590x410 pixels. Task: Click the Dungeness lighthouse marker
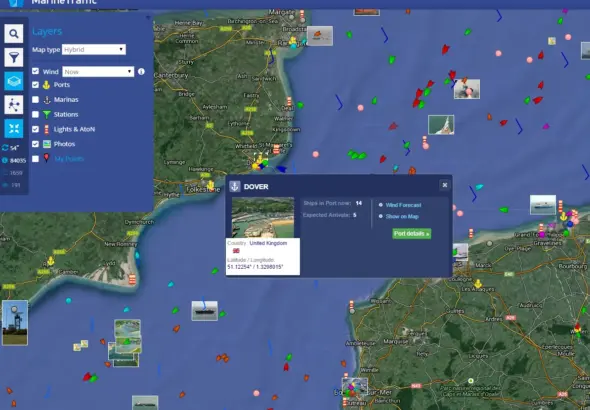pyautogui.click(x=132, y=280)
